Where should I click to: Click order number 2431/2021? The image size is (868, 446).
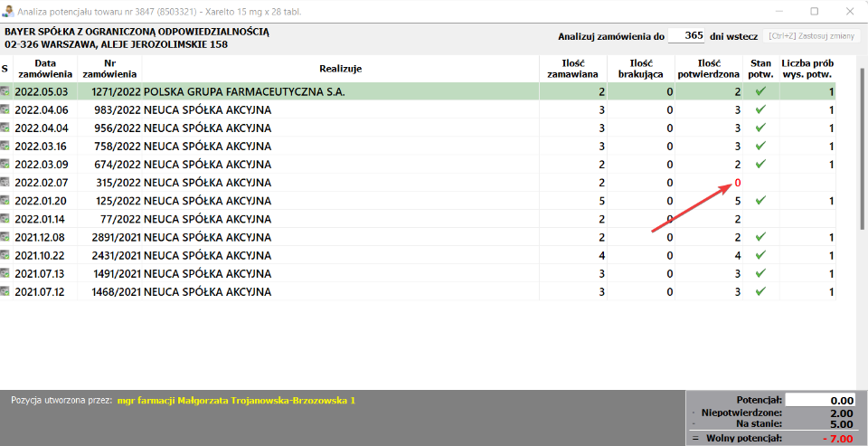[115, 255]
